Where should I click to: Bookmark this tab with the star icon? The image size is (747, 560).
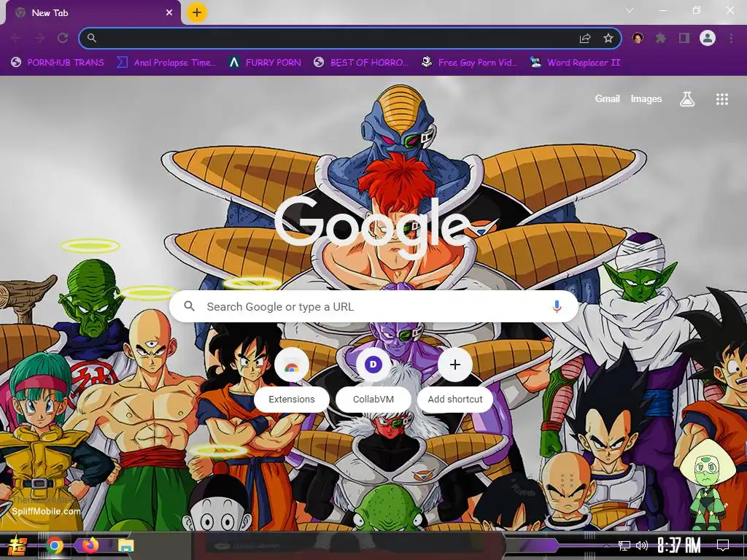coord(608,38)
